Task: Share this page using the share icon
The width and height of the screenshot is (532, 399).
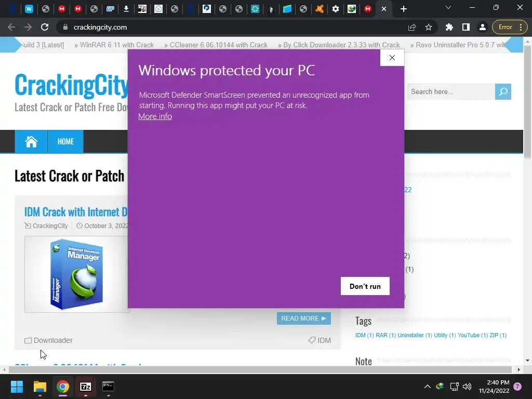Action: click(412, 27)
